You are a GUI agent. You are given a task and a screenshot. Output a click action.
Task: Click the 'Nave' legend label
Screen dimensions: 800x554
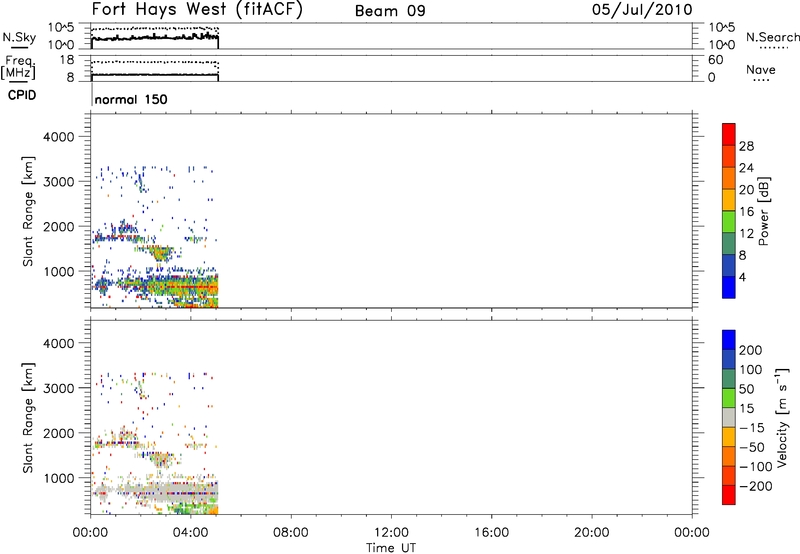coord(761,70)
